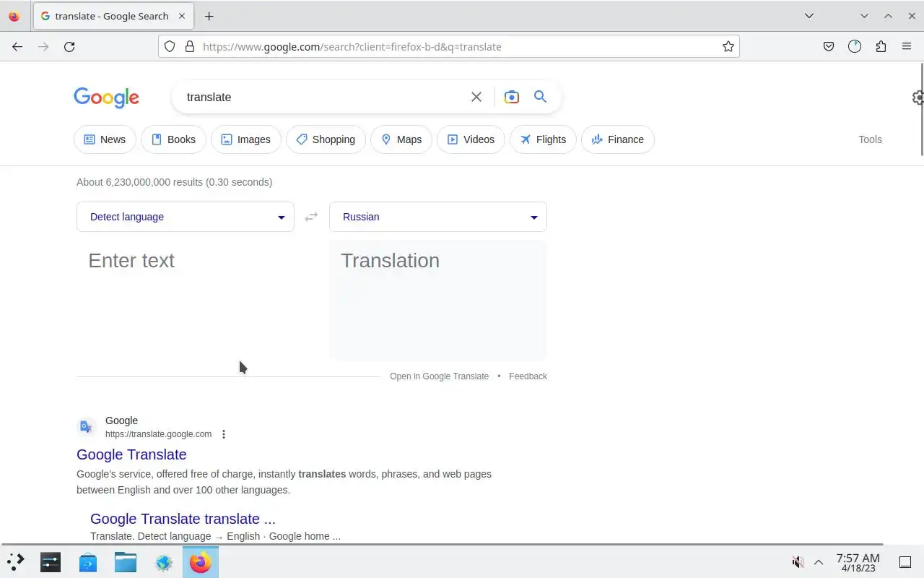Reload the current page
The image size is (924, 578).
(x=69, y=46)
